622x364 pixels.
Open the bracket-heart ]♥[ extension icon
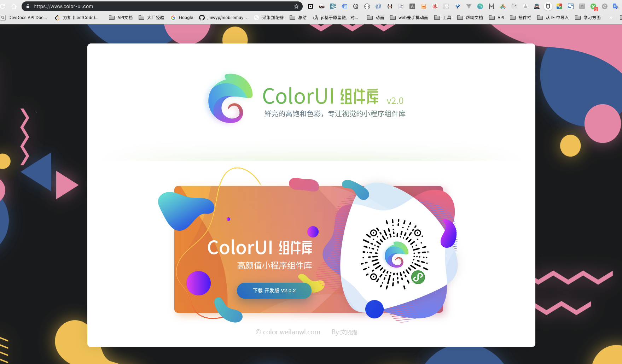coord(492,6)
